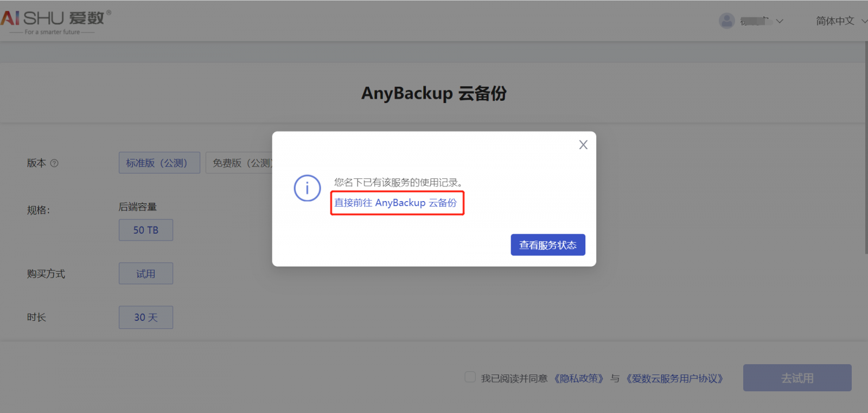Click the 后端容量 label
Screen dimensions: 868x413
click(138, 207)
